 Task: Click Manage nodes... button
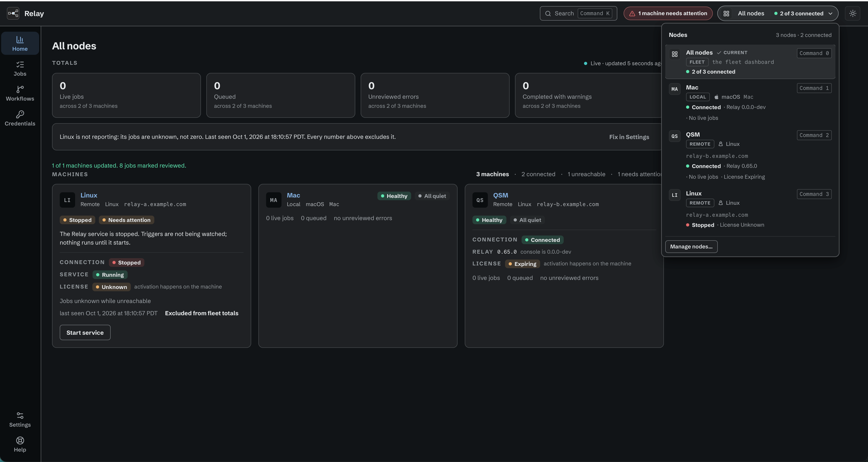691,246
